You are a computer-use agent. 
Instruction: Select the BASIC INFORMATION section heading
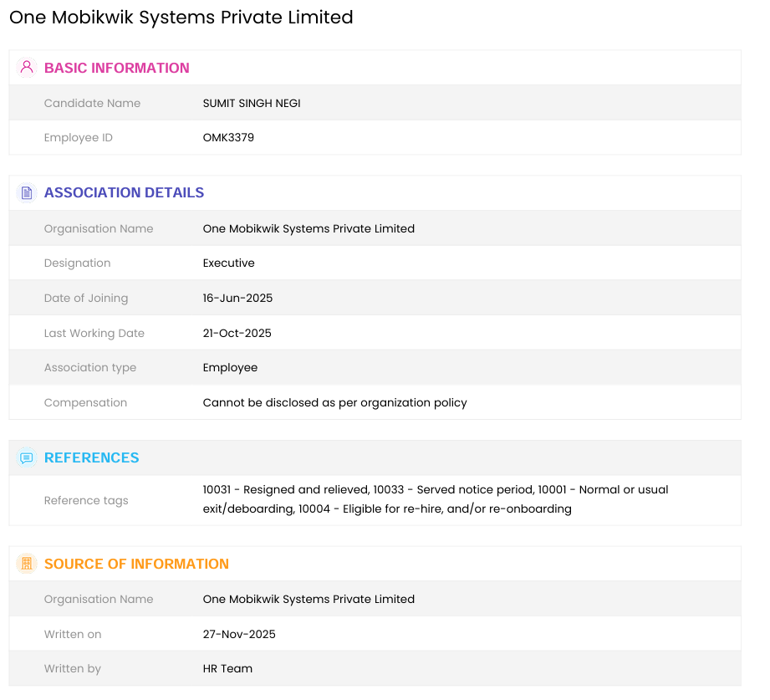click(116, 68)
